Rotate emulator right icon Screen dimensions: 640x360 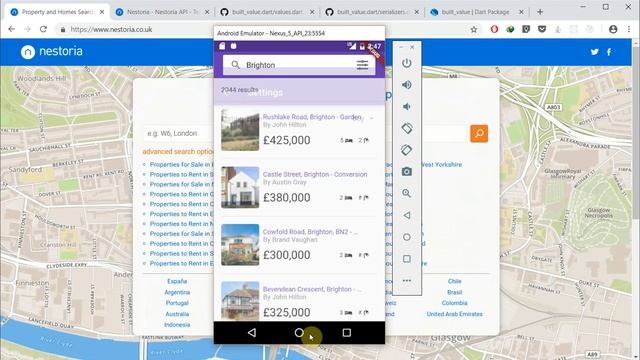(x=407, y=150)
